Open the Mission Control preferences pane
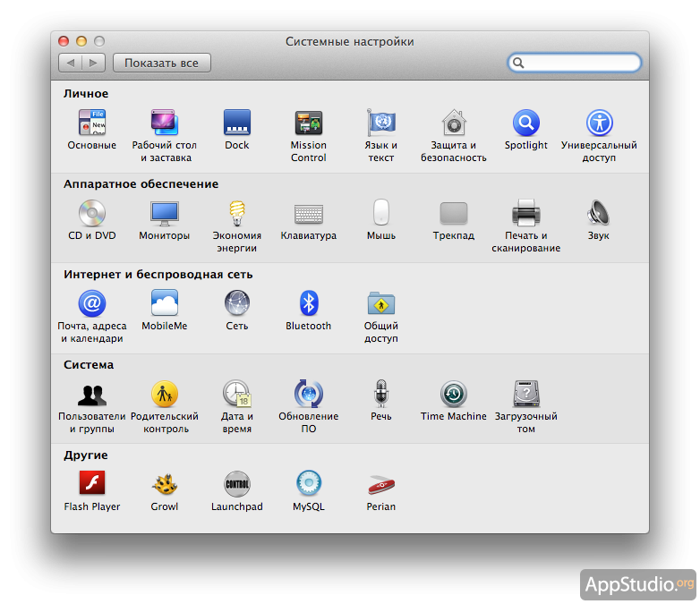The height and width of the screenshot is (604, 700). pyautogui.click(x=308, y=123)
